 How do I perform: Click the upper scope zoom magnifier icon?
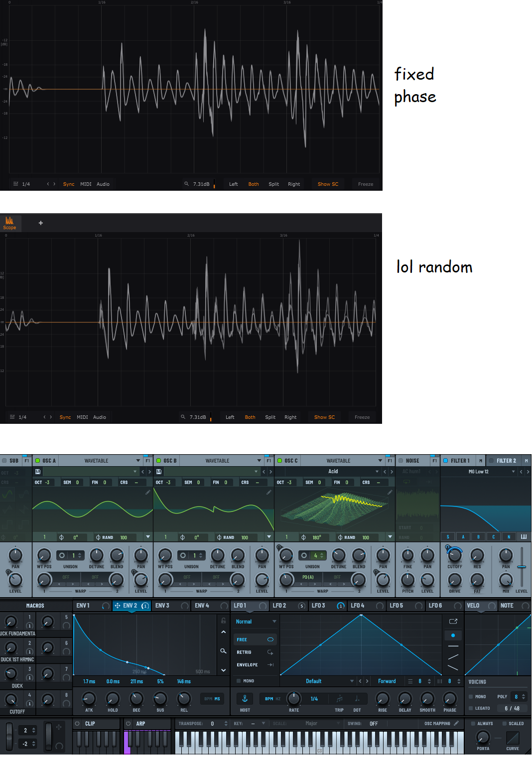click(186, 184)
